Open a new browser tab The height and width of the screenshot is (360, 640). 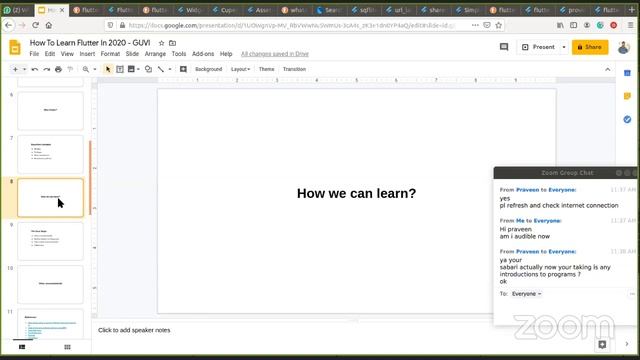click(x=632, y=10)
